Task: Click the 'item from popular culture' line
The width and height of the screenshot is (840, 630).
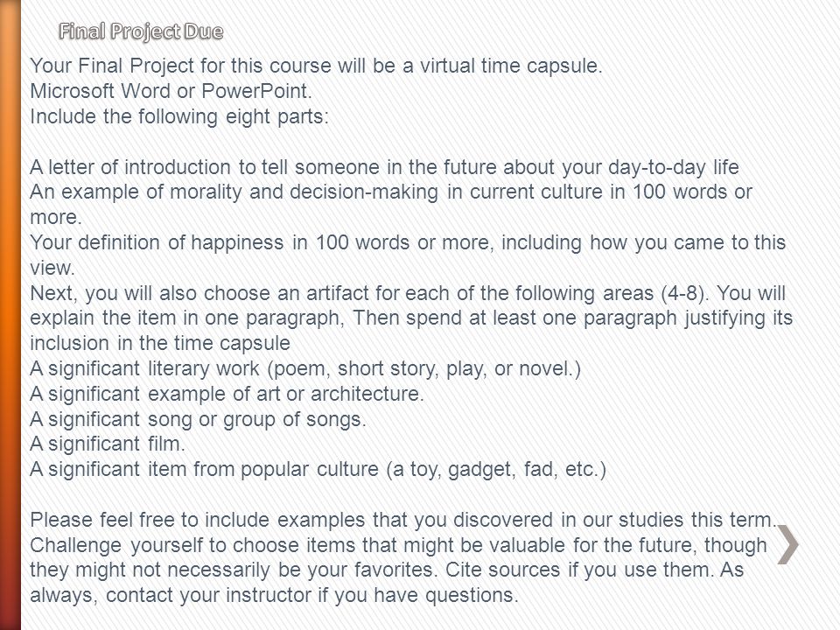Action: (318, 469)
